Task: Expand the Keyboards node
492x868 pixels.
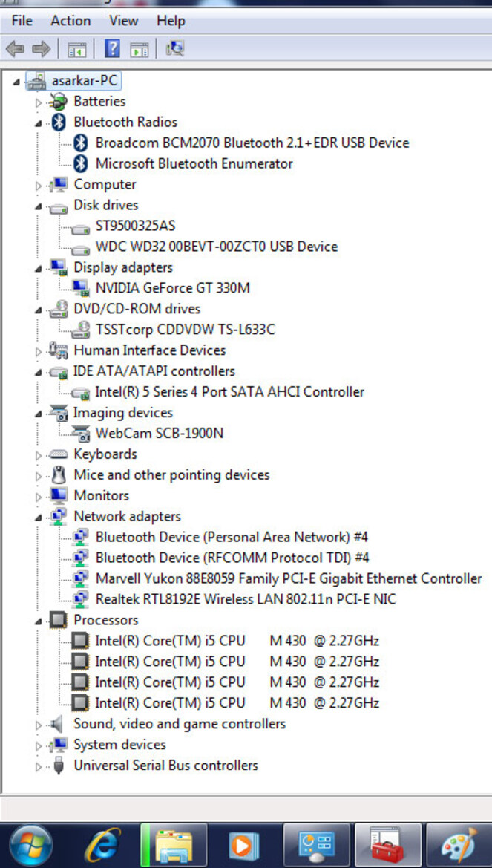Action: (x=38, y=455)
